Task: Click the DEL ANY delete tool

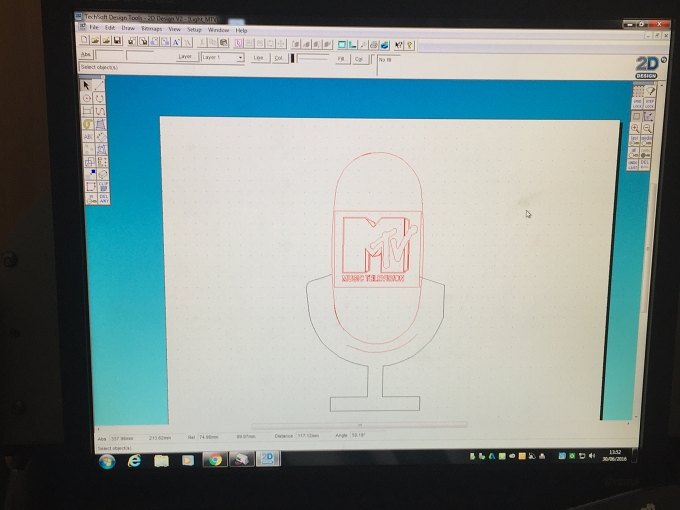Action: [x=104, y=199]
